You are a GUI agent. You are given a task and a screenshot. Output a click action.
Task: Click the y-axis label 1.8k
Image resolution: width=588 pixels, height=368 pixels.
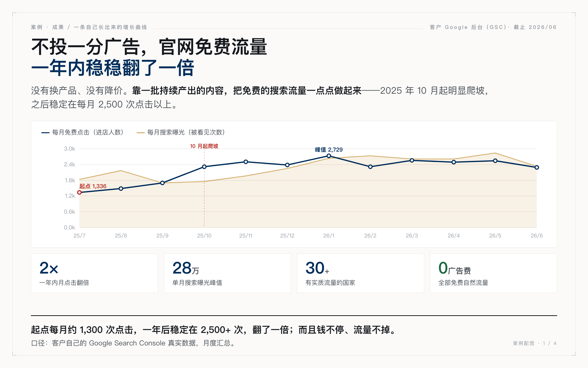tap(70, 181)
